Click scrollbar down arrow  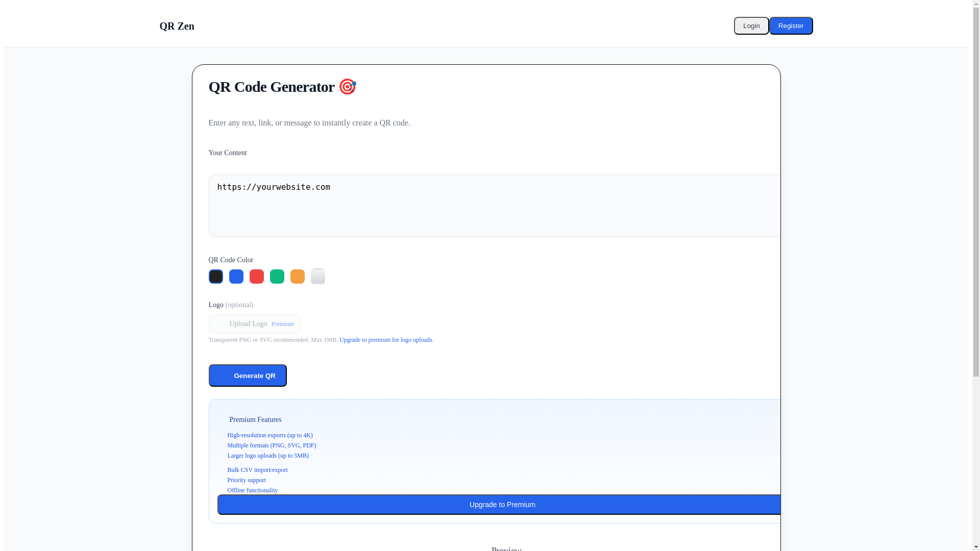pos(975,547)
